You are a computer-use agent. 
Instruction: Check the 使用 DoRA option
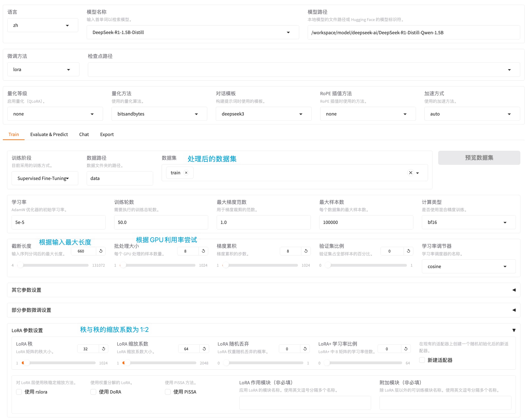93,392
